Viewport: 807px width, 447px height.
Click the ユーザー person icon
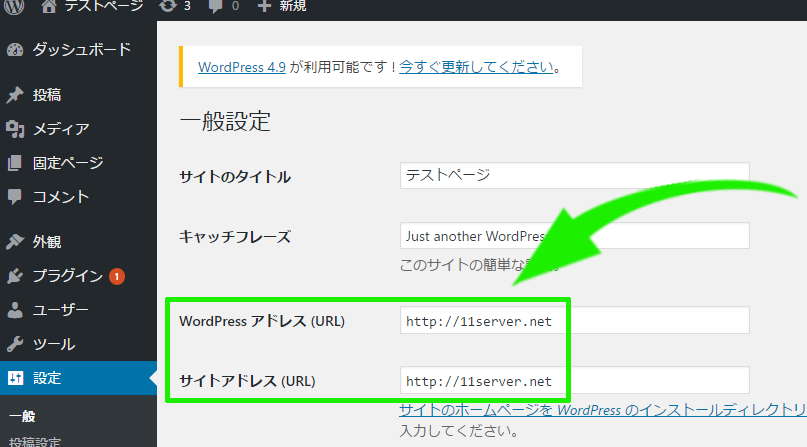[15, 310]
